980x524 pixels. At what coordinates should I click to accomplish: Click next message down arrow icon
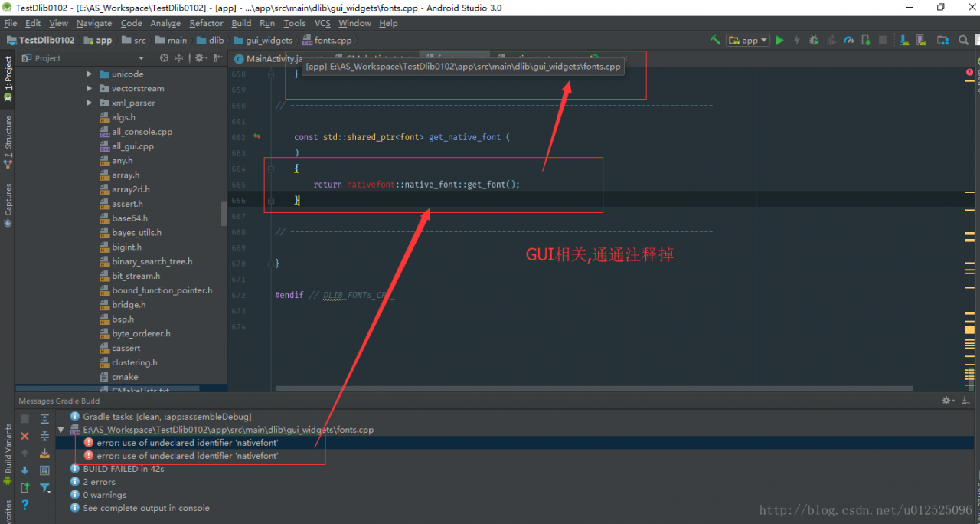pyautogui.click(x=24, y=470)
